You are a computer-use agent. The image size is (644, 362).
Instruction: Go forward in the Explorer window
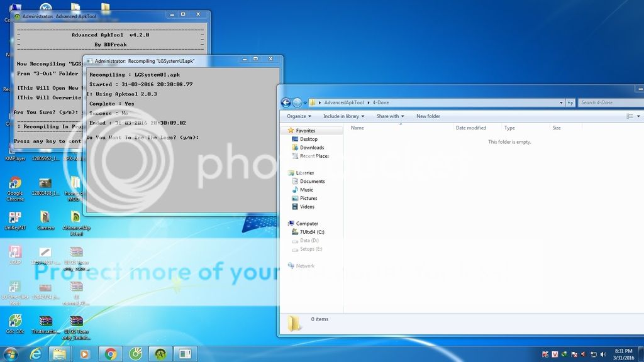point(297,102)
